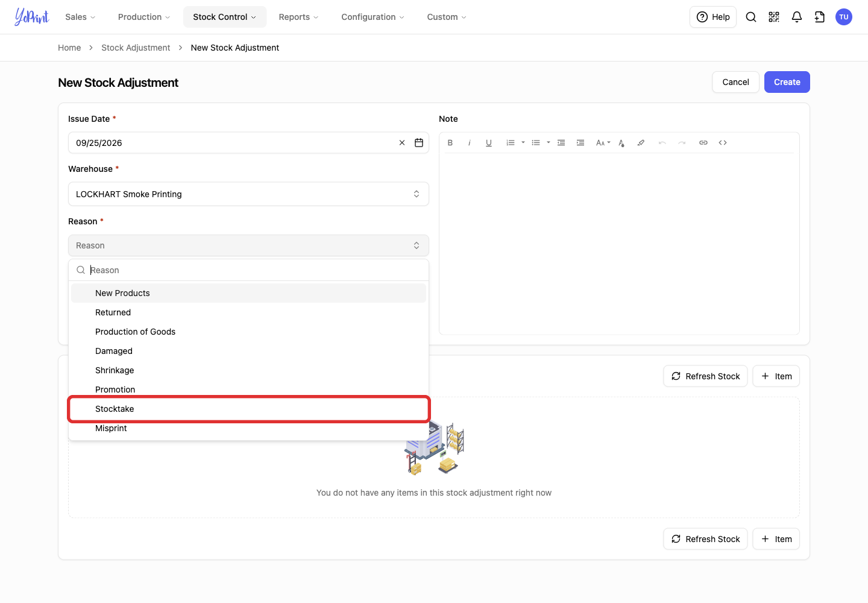Collapse the Reason dropdown
The width and height of the screenshot is (868, 603).
tap(248, 245)
